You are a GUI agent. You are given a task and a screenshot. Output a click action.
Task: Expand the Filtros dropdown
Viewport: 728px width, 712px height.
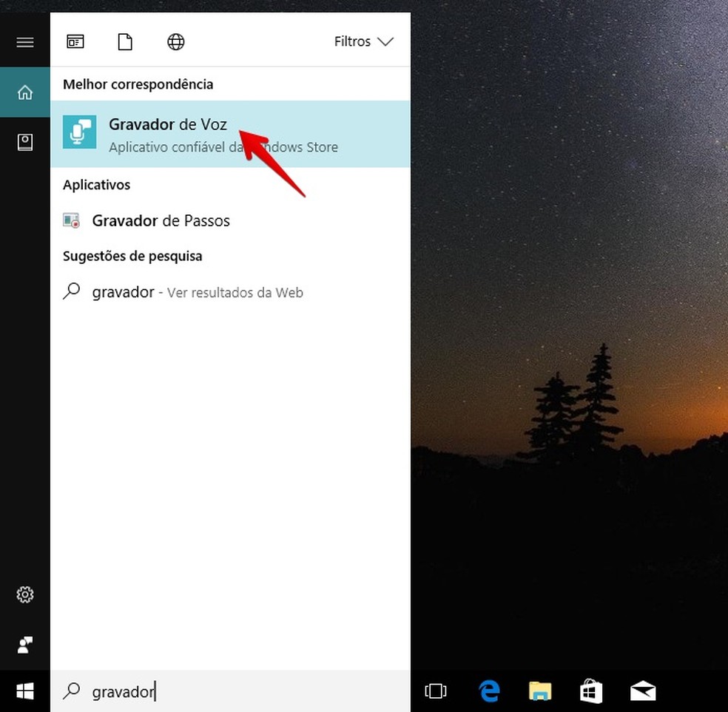[x=363, y=41]
